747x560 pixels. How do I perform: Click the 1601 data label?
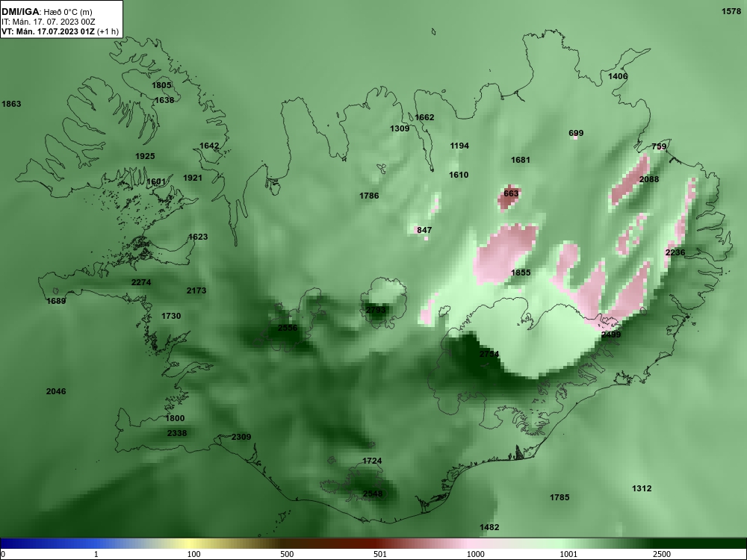click(156, 182)
